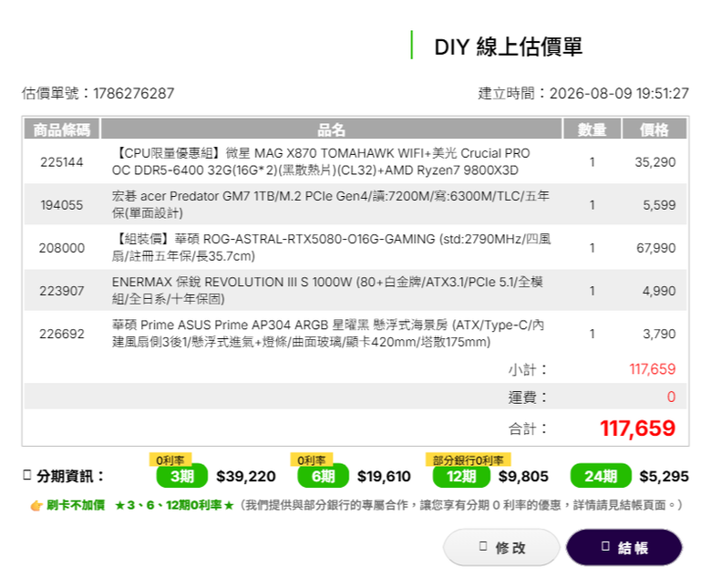Click barcode 208000

pyautogui.click(x=62, y=248)
